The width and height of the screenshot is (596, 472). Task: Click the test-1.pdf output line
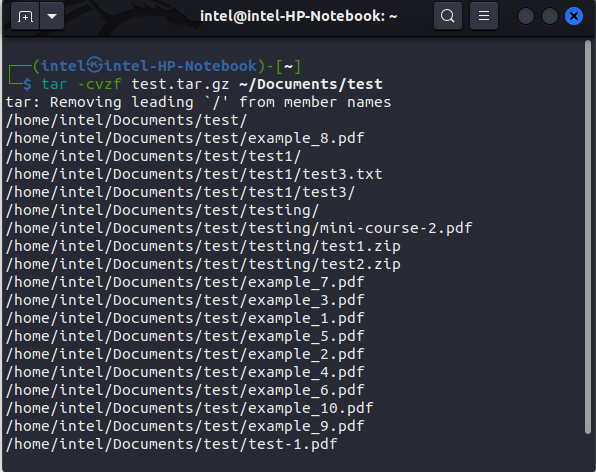[171, 444]
